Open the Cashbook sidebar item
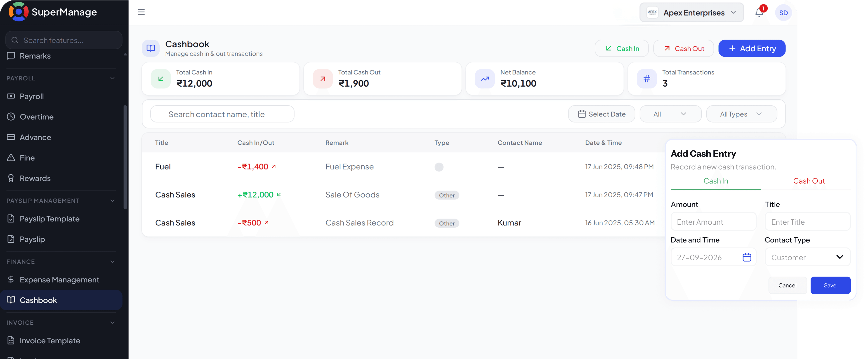The image size is (868, 359). (61, 300)
